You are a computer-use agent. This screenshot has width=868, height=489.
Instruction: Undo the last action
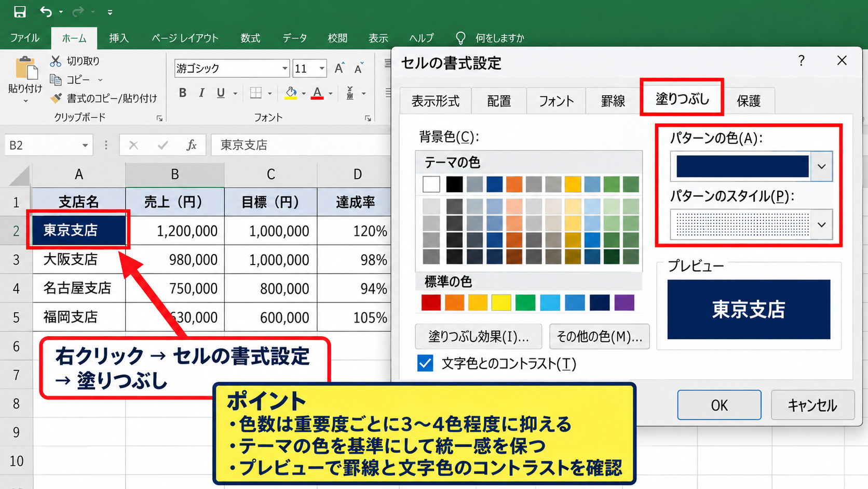46,11
